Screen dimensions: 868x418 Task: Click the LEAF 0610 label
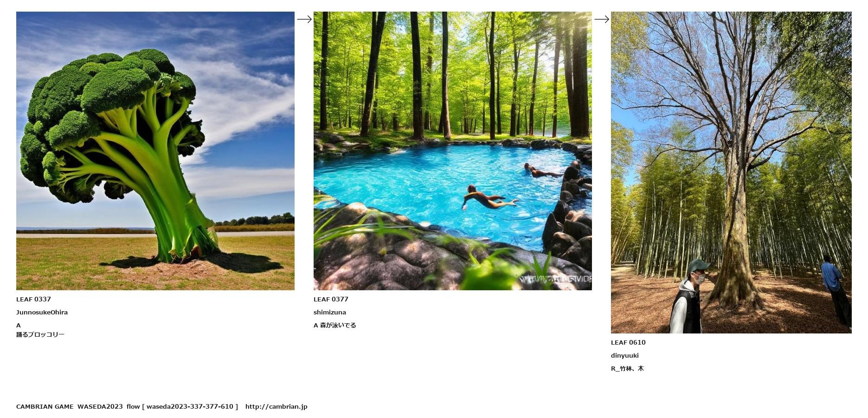pyautogui.click(x=628, y=342)
